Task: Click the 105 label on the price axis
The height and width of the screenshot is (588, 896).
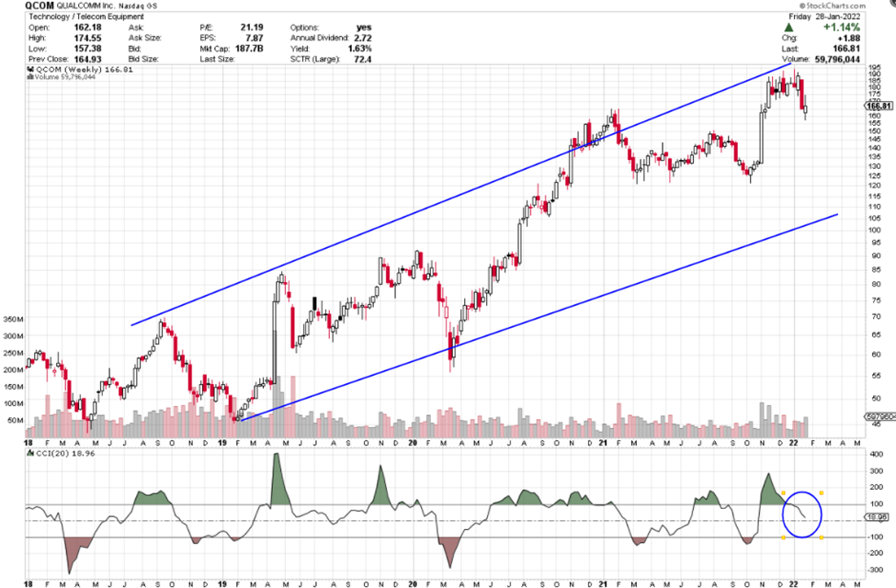Action: click(x=874, y=219)
